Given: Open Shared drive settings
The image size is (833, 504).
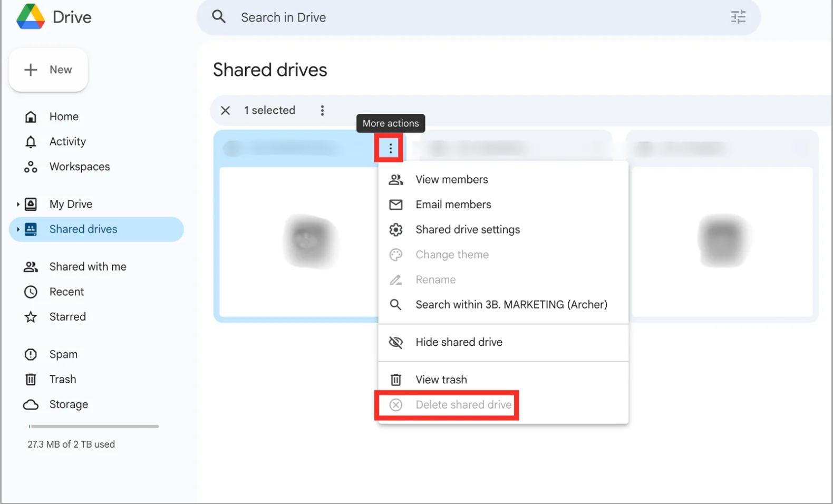Looking at the screenshot, I should point(503,229).
